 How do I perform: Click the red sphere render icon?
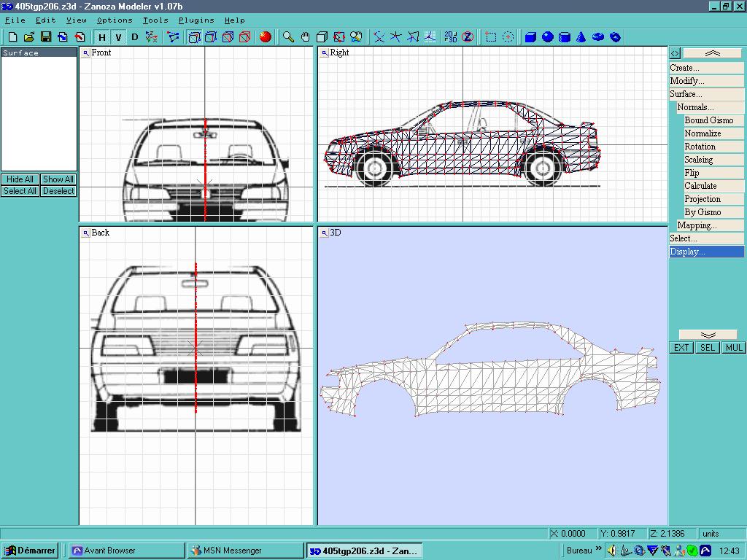[x=266, y=37]
